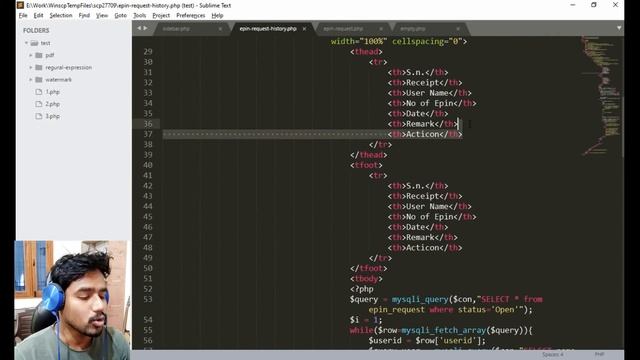Image resolution: width=640 pixels, height=360 pixels.
Task: Select the epin-request-history.php tab
Action: coord(272,29)
